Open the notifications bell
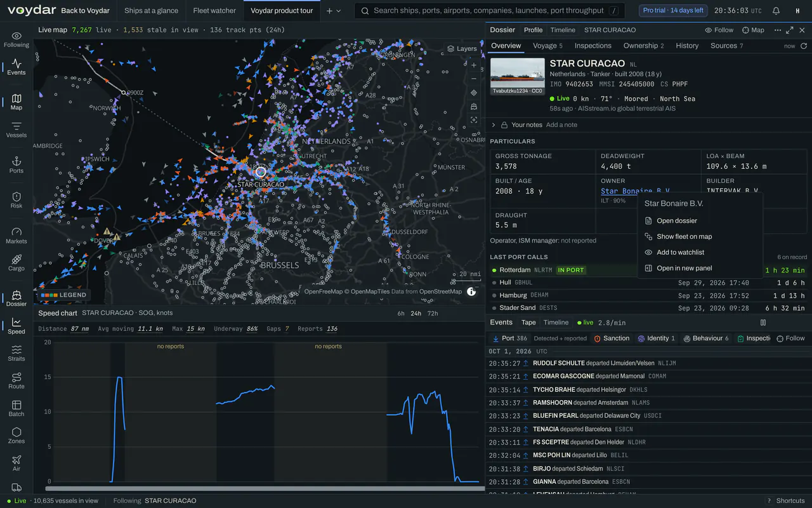 point(776,11)
